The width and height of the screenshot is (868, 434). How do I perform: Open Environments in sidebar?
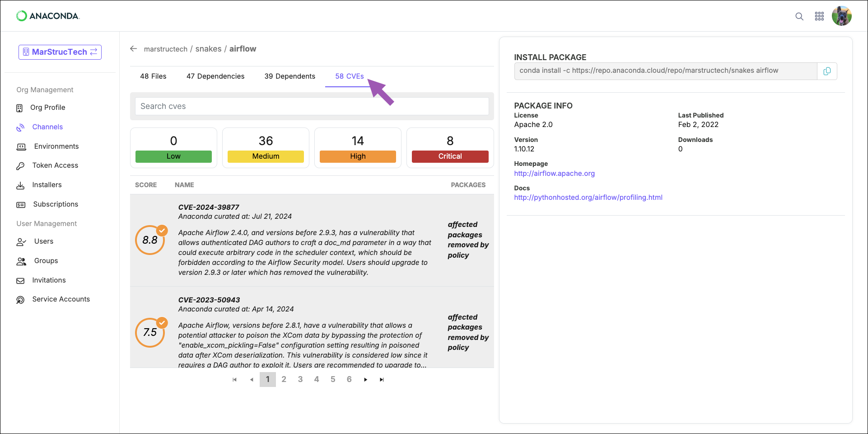click(56, 146)
